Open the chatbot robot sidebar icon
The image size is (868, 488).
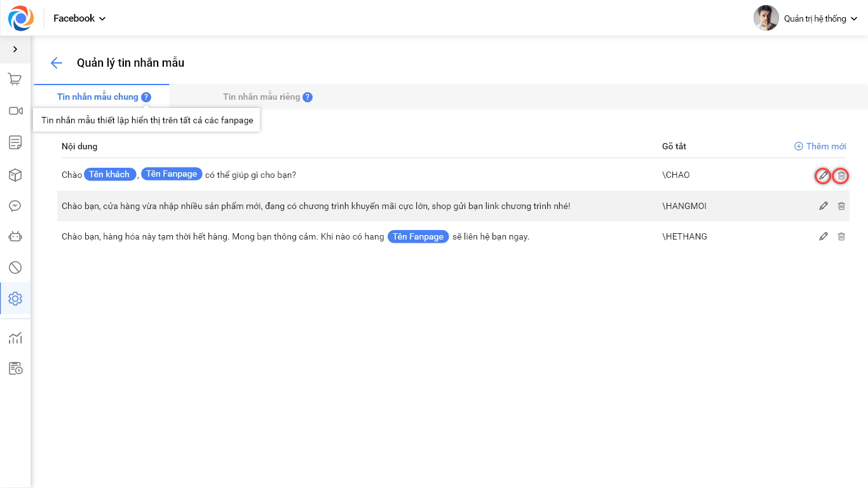pyautogui.click(x=15, y=236)
